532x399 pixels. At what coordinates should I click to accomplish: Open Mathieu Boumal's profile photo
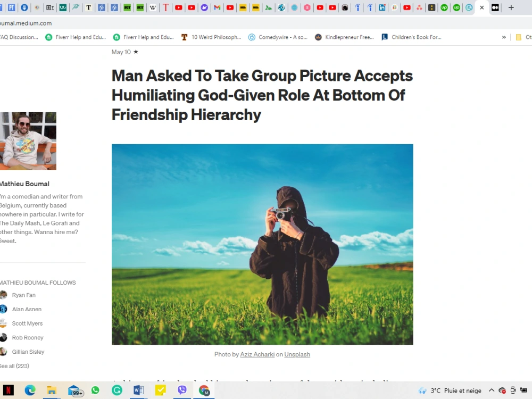click(28, 141)
